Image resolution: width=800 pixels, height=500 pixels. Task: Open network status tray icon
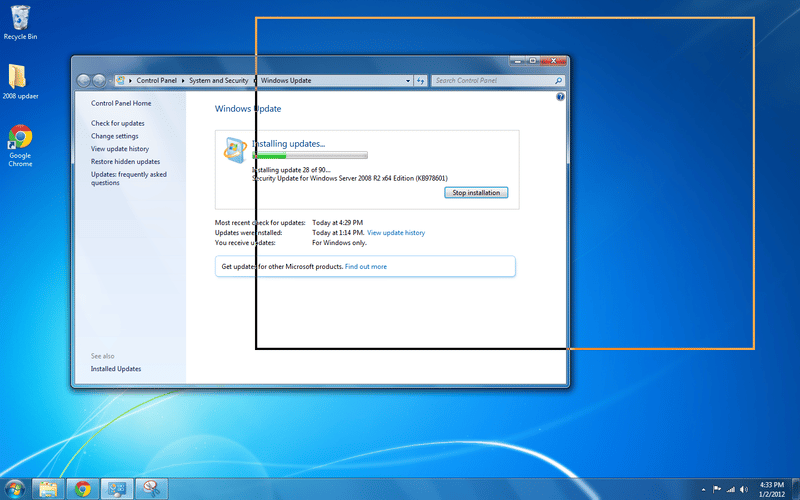(731, 489)
